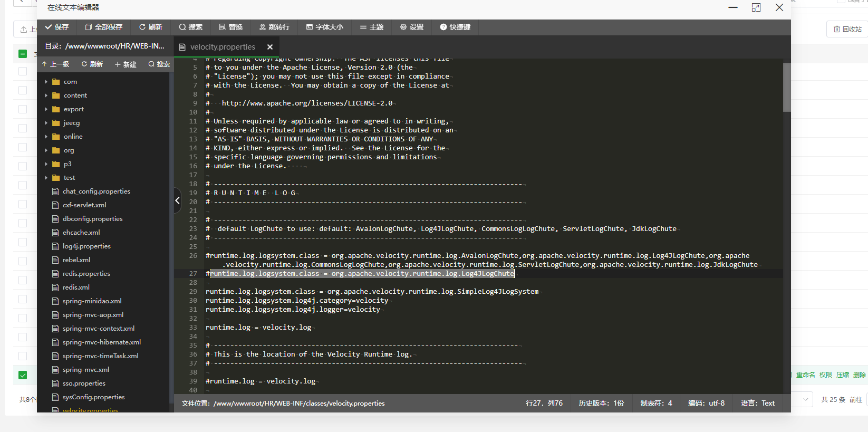The width and height of the screenshot is (868, 432).
Task: Expand the jeecg folder in tree
Action: [x=46, y=123]
